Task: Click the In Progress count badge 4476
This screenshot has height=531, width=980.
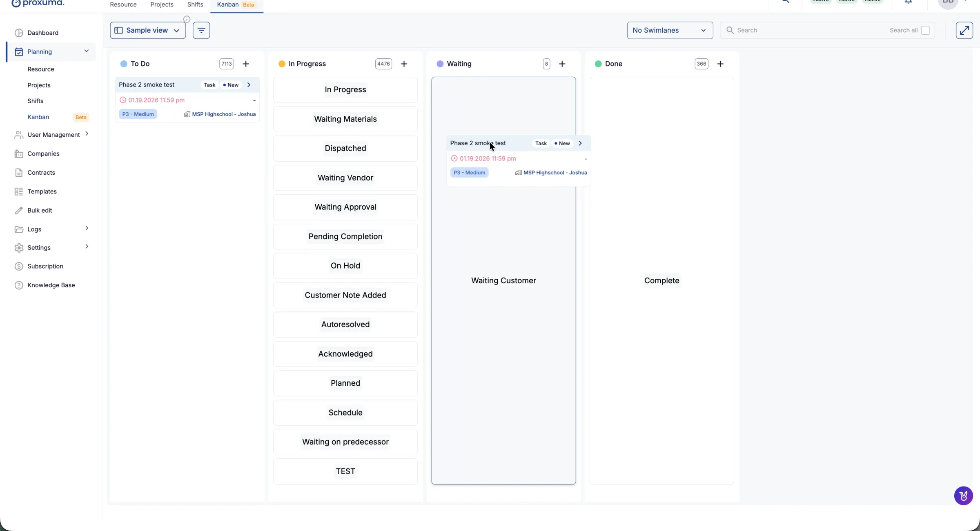Action: pos(383,64)
